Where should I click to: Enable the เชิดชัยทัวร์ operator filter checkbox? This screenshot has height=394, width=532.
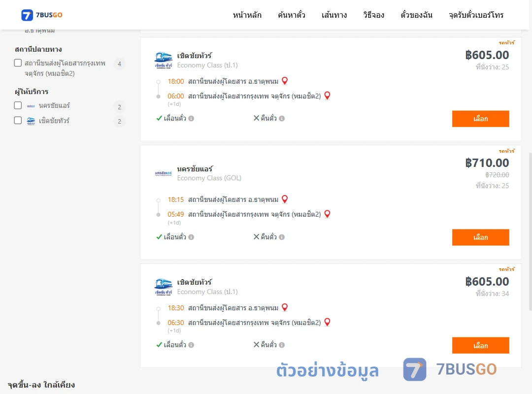click(18, 120)
